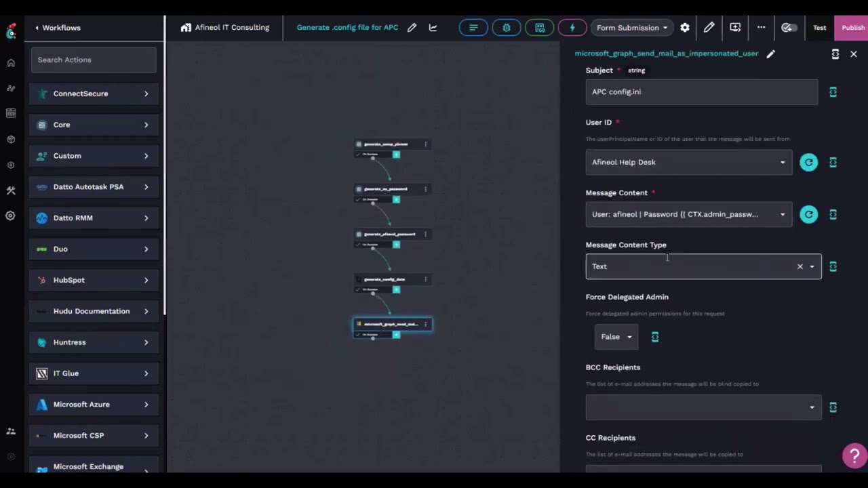
Task: Toggle template editor for Message Content Type
Action: click(x=833, y=266)
